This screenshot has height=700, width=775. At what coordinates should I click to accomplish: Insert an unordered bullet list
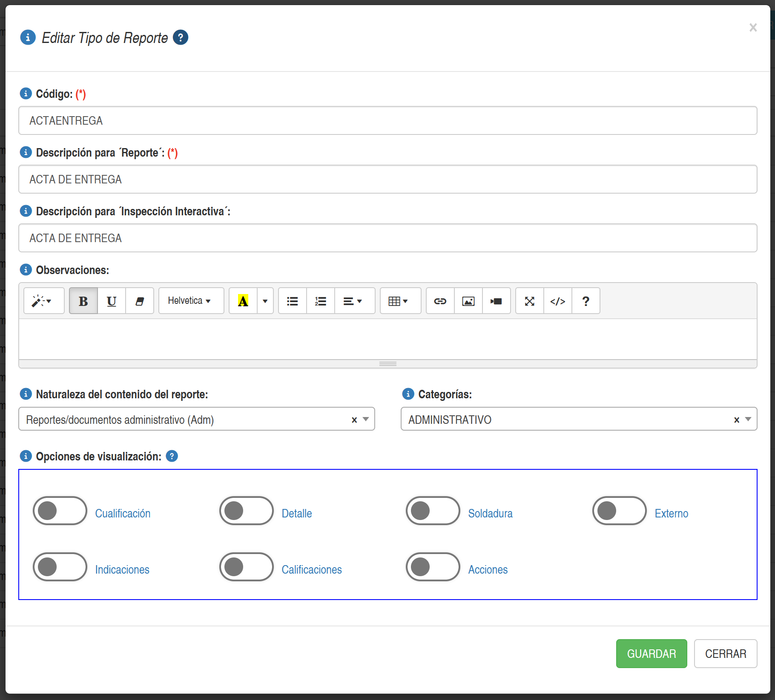[292, 301]
